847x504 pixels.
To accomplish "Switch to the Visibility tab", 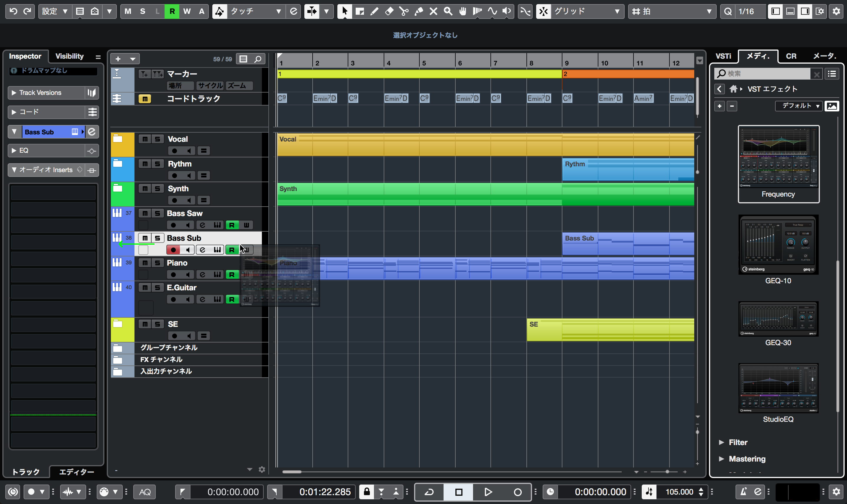I will tap(69, 56).
